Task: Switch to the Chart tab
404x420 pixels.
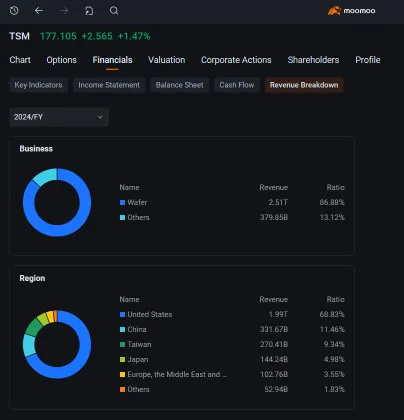Action: click(x=20, y=60)
